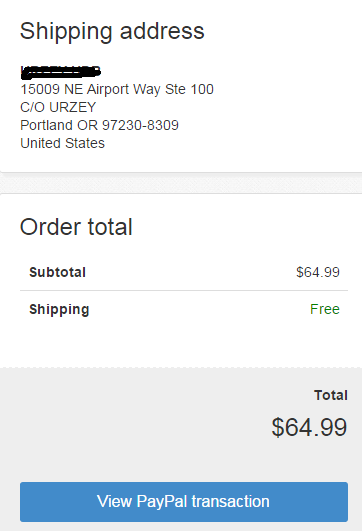Open the View PayPal transaction button
Screen dimensions: 362x531
tap(184, 502)
